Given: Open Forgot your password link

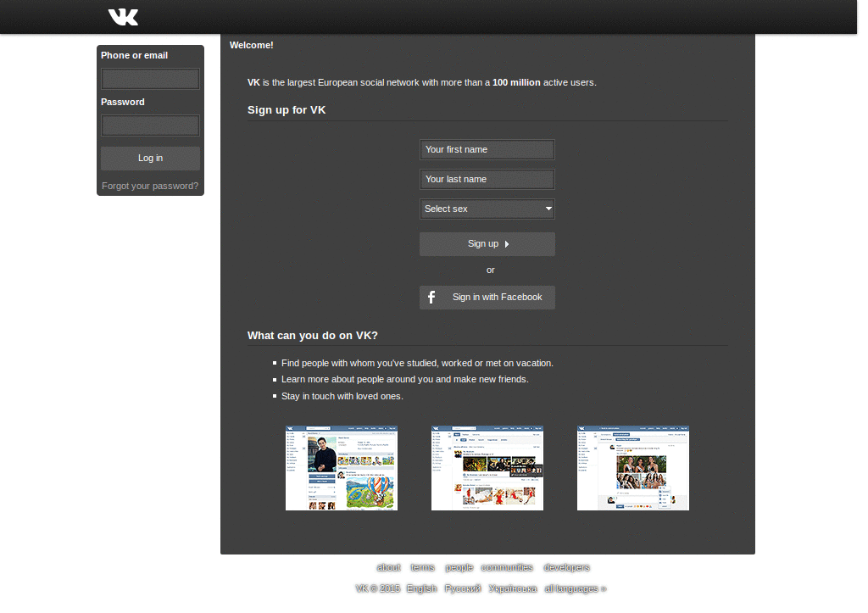Looking at the screenshot, I should click(149, 186).
